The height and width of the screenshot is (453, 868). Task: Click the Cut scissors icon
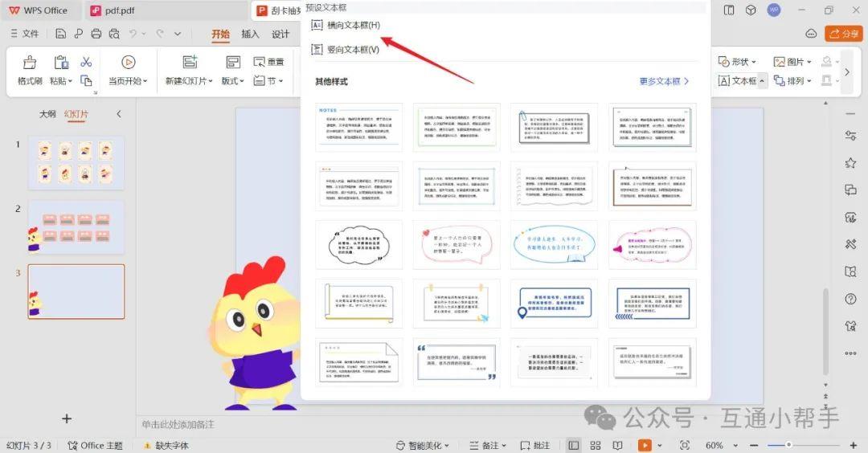click(x=86, y=61)
